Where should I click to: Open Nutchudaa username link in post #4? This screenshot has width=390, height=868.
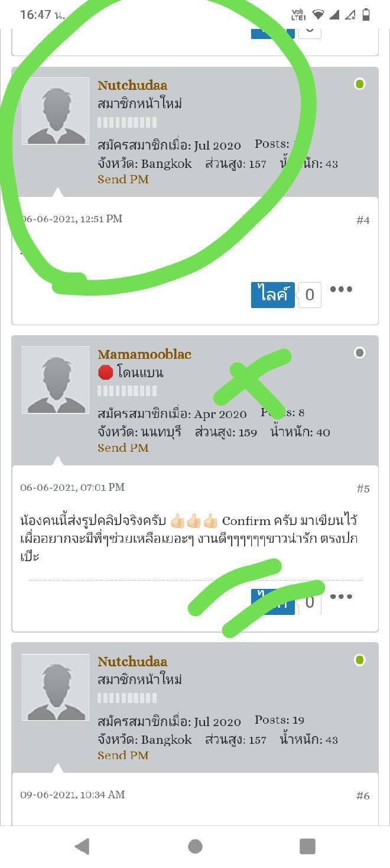(132, 85)
